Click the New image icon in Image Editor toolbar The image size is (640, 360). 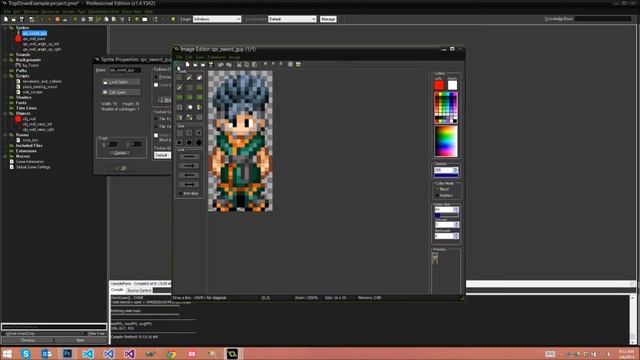click(187, 64)
